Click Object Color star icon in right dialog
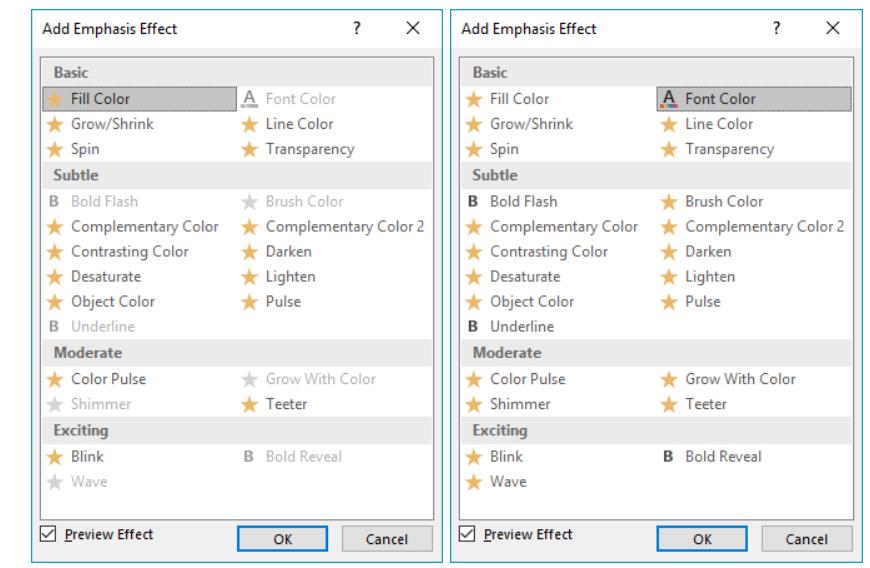The height and width of the screenshot is (568, 870). [x=474, y=302]
